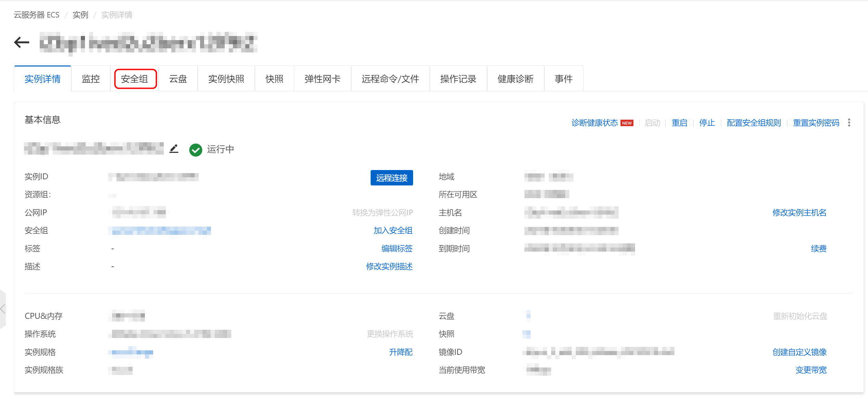This screenshot has width=868, height=399.
Task: Click the 公网IP label
Action: point(36,213)
